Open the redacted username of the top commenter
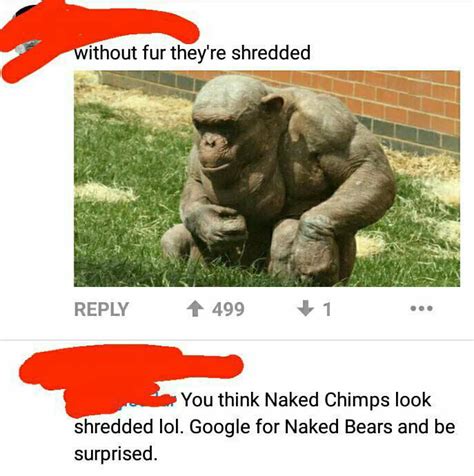474x476 pixels. tap(100, 28)
